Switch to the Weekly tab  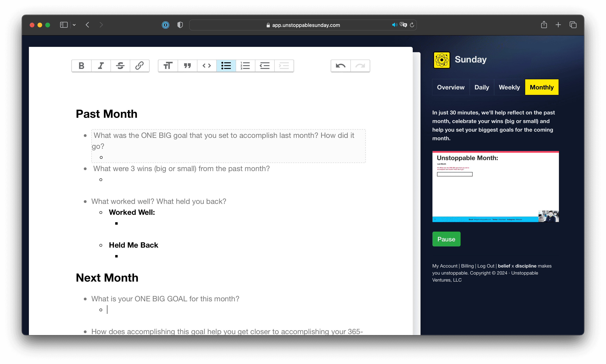click(x=509, y=87)
